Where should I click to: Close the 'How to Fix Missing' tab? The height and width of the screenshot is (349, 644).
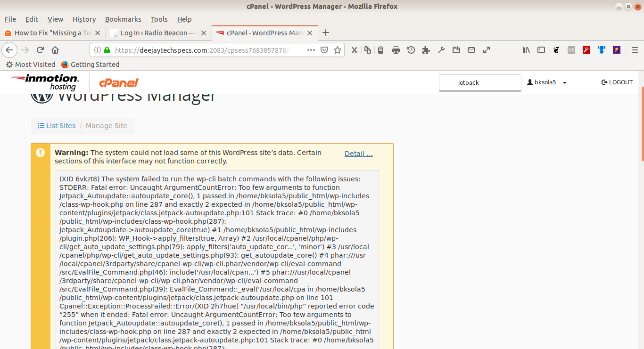pyautogui.click(x=98, y=33)
